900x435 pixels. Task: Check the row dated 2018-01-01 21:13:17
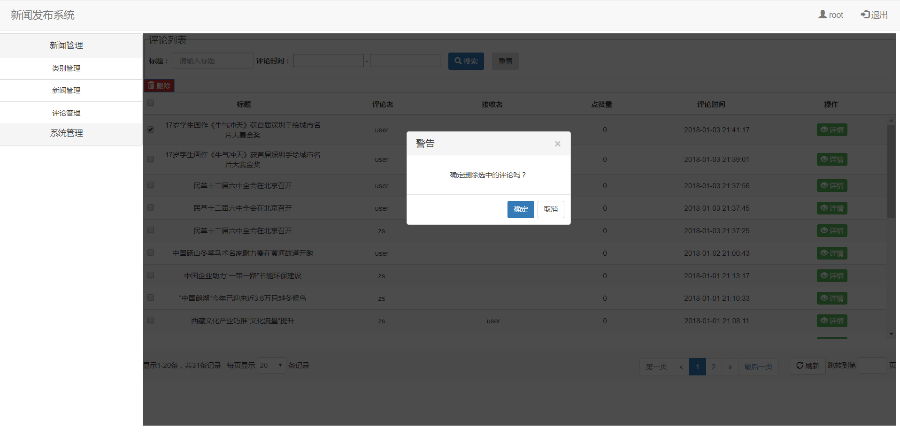pos(150,275)
